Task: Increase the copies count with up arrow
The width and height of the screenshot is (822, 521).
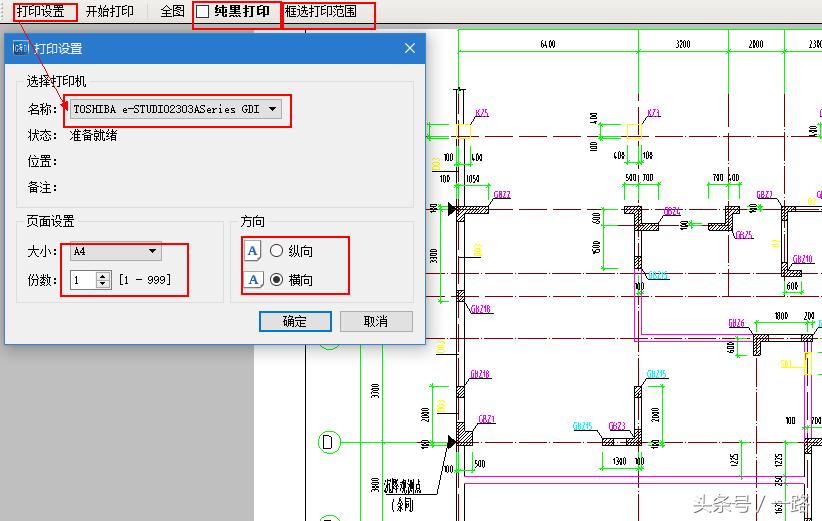Action: coord(102,276)
